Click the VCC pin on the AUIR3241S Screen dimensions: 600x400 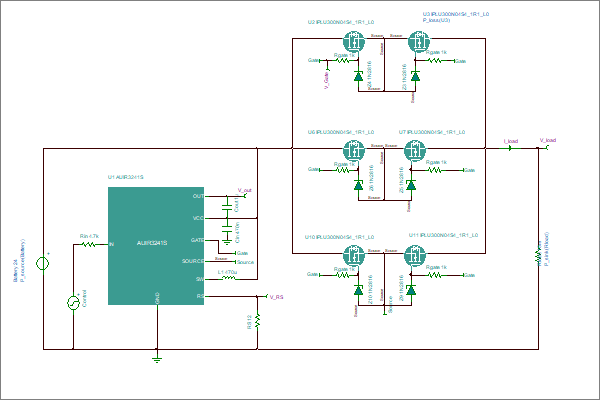(x=198, y=218)
